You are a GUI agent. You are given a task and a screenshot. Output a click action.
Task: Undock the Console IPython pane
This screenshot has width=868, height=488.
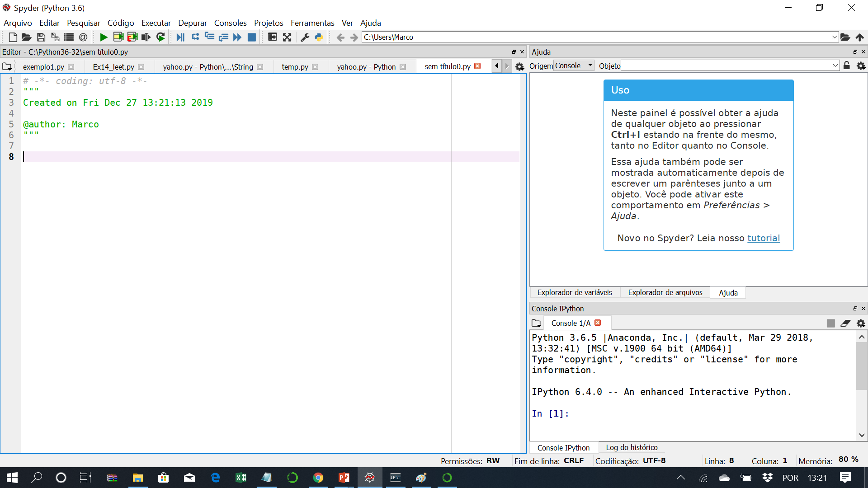855,308
